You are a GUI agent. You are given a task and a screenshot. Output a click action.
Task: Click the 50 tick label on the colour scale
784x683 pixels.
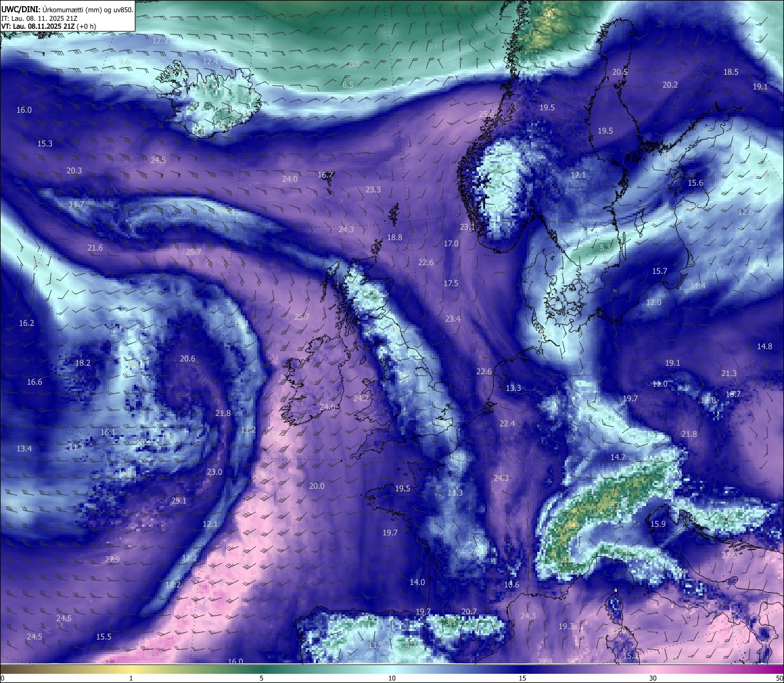tap(779, 678)
